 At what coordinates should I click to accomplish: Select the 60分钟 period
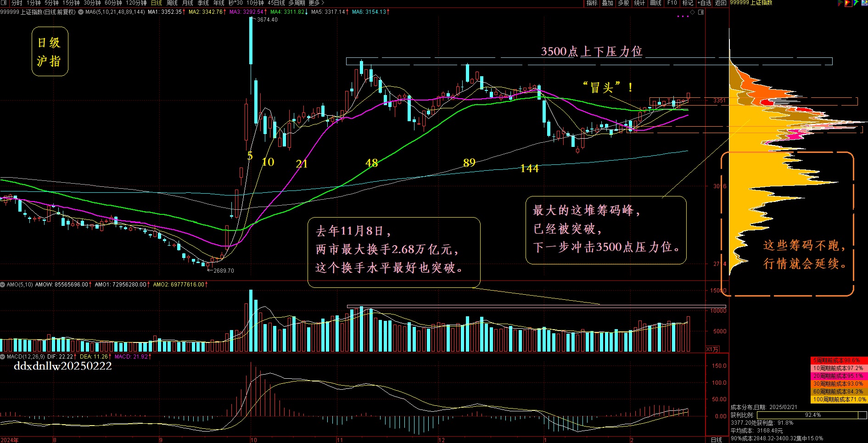coord(113,3)
